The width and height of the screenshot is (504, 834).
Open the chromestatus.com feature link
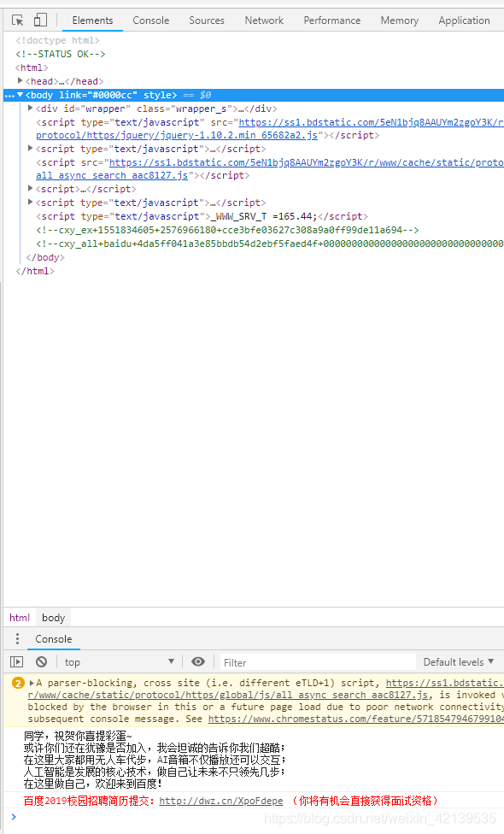pyautogui.click(x=355, y=719)
